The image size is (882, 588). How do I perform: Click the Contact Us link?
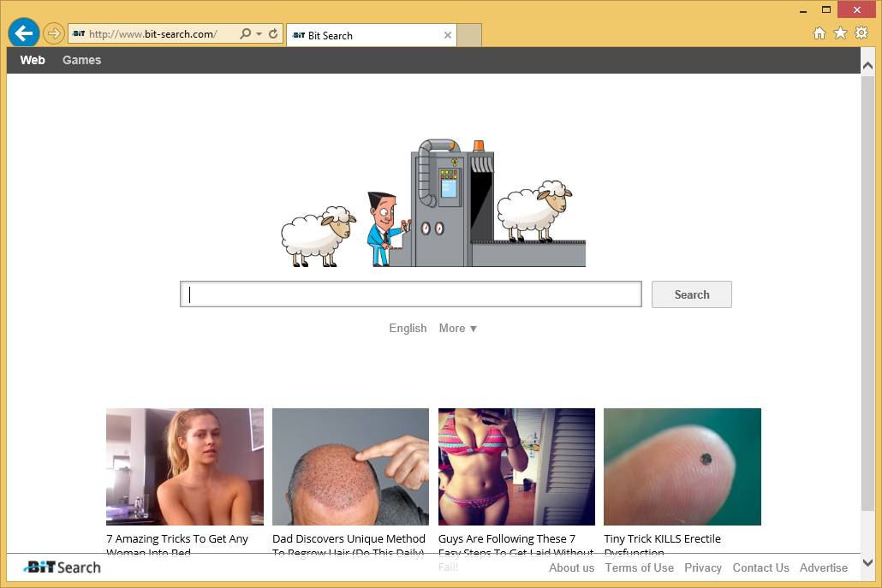760,567
